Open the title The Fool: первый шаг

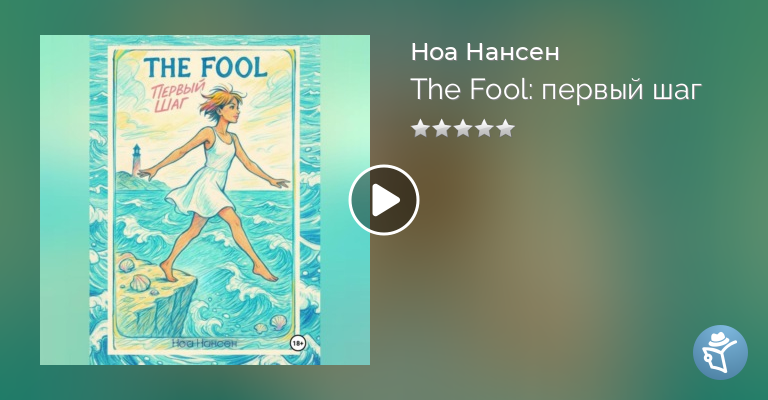(x=556, y=90)
